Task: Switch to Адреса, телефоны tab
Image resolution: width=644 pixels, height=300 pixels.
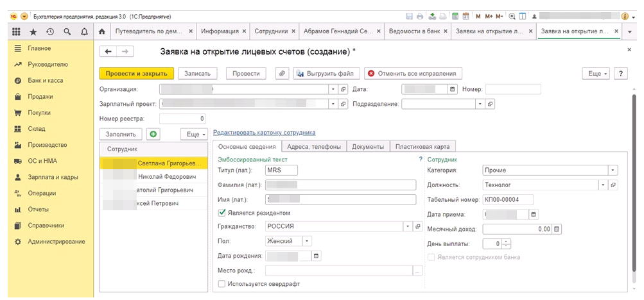Action: click(x=314, y=147)
